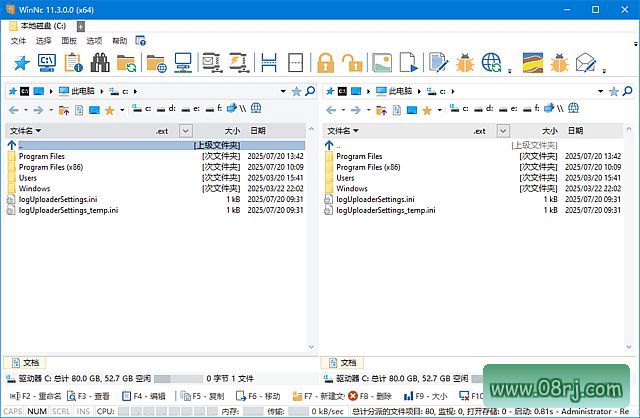Open the command prompt toolbar icon
Screen dimensions: 640x418
point(47,63)
